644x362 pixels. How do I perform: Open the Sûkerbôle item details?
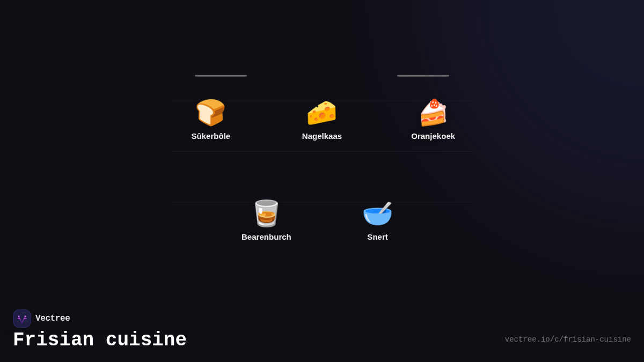(210, 121)
